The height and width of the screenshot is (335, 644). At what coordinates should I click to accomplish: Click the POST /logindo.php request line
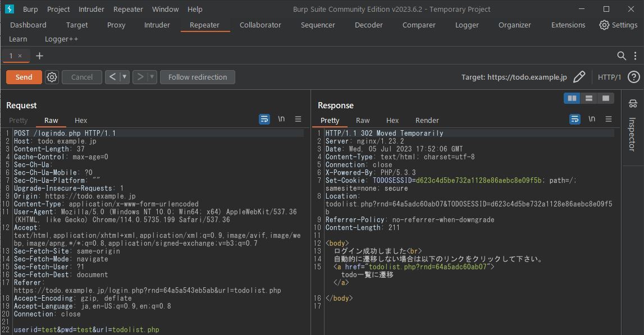65,133
